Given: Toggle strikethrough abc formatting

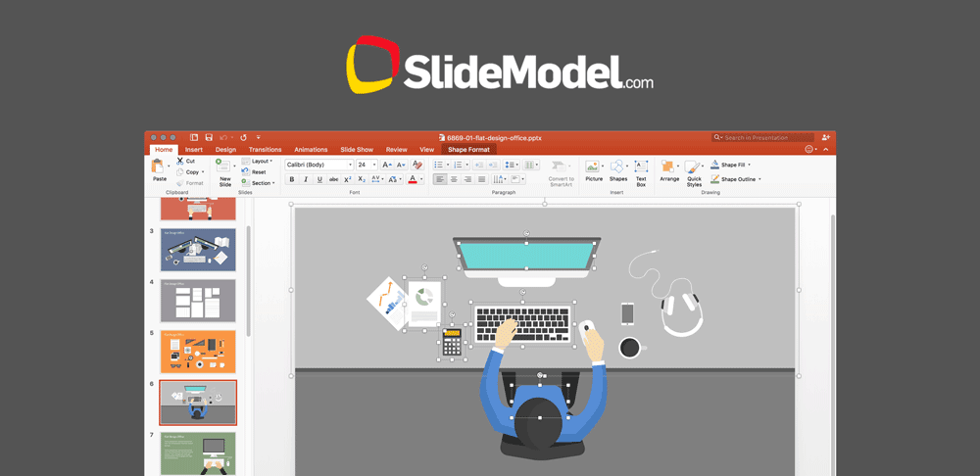Looking at the screenshot, I should [334, 179].
